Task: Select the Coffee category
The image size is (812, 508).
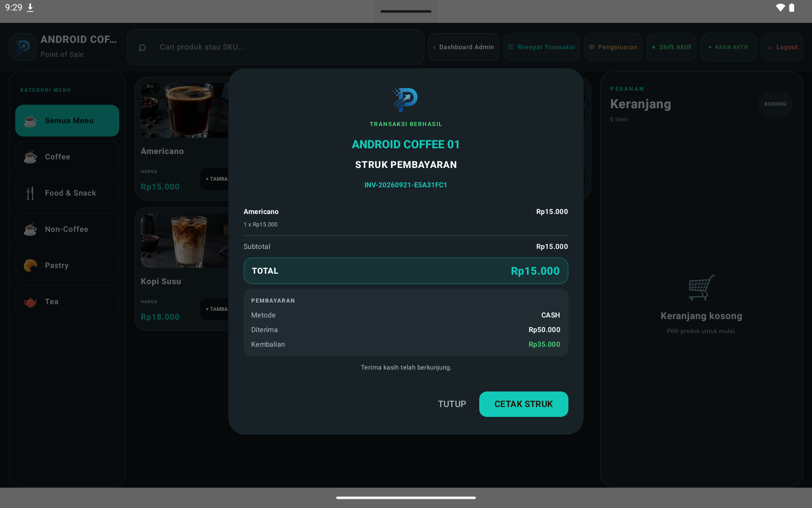Action: [x=67, y=157]
